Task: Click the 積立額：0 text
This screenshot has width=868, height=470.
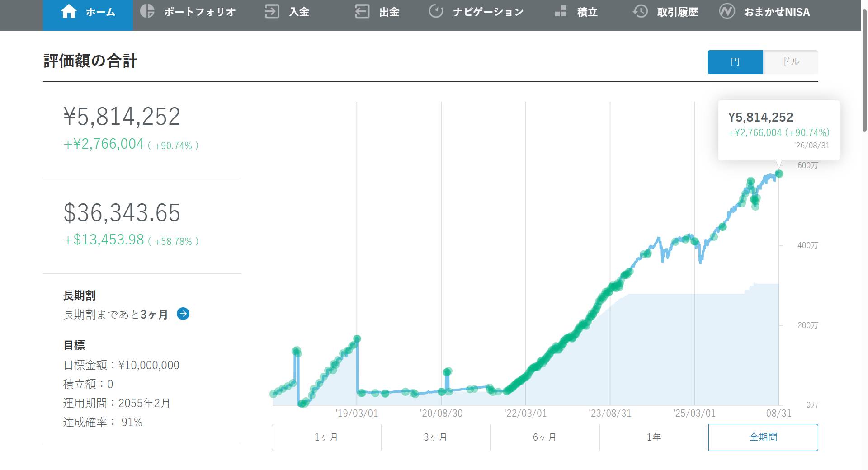Action: [x=88, y=384]
